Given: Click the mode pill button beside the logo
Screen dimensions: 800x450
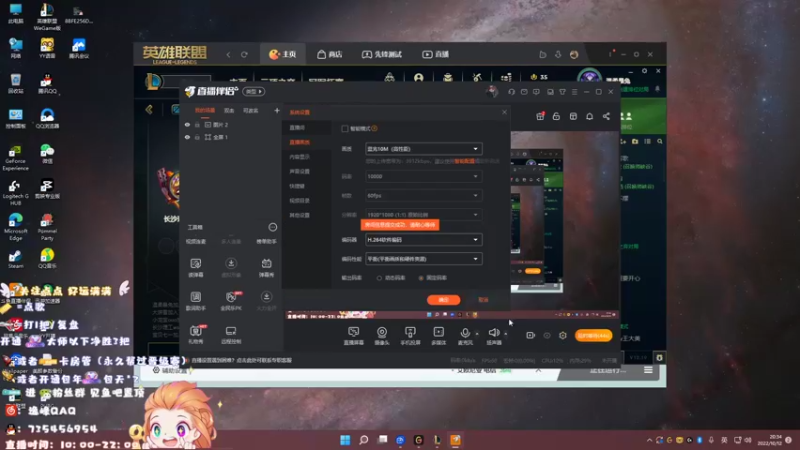Looking at the screenshot, I should pyautogui.click(x=254, y=92).
